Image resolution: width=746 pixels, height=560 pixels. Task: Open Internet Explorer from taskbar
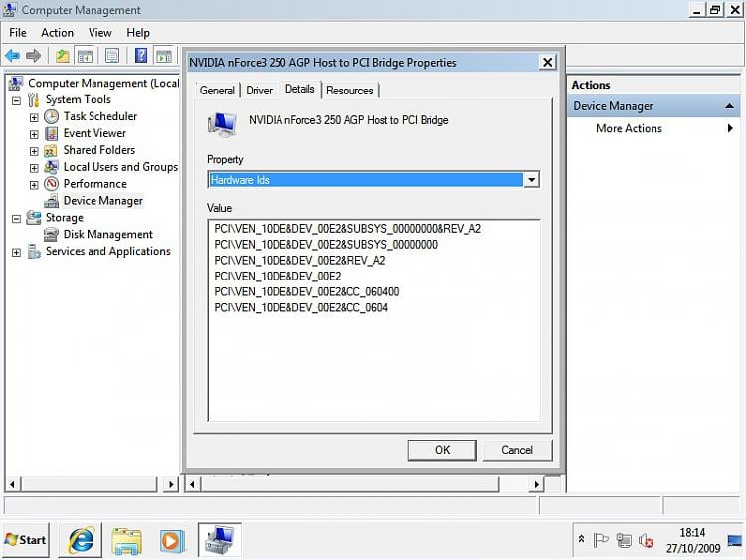pos(80,540)
